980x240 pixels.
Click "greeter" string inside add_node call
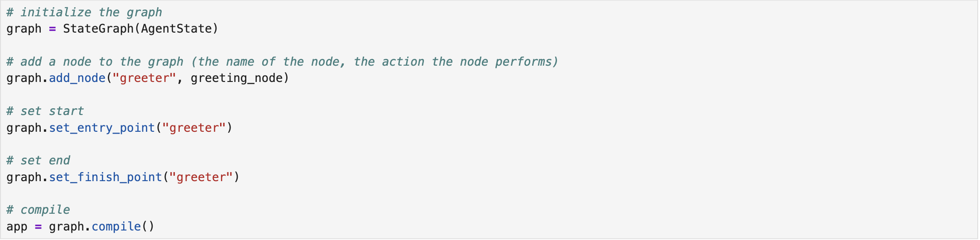point(144,78)
